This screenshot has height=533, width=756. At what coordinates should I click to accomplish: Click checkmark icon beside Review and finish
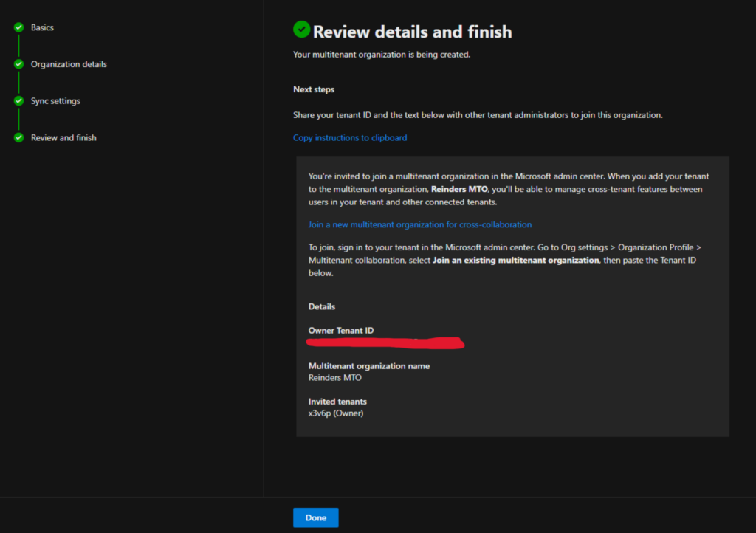point(18,138)
